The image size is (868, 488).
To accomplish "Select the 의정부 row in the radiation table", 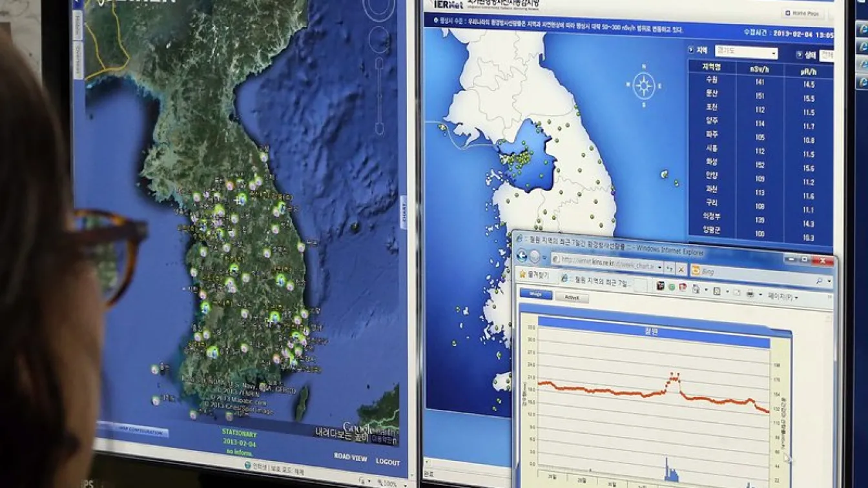I will coord(761,219).
